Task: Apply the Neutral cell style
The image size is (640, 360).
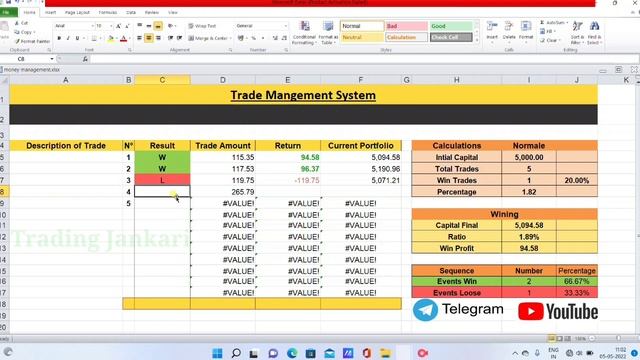Action: click(362, 38)
